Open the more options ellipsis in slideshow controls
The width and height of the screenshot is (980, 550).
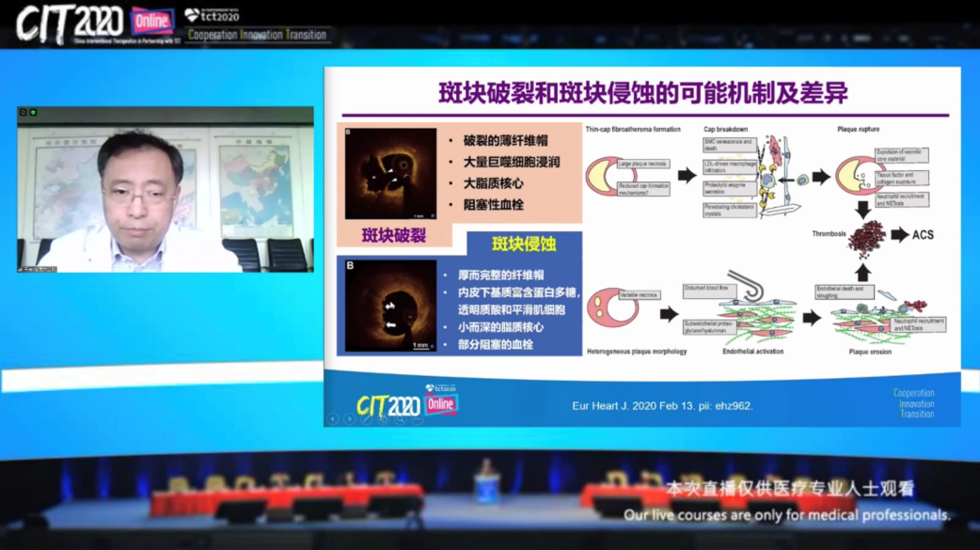tap(417, 419)
